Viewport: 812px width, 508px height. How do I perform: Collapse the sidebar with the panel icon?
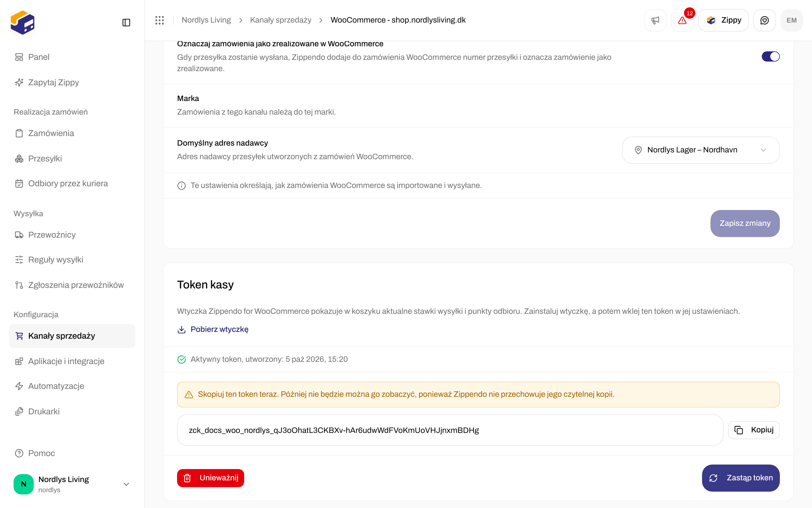pos(126,23)
